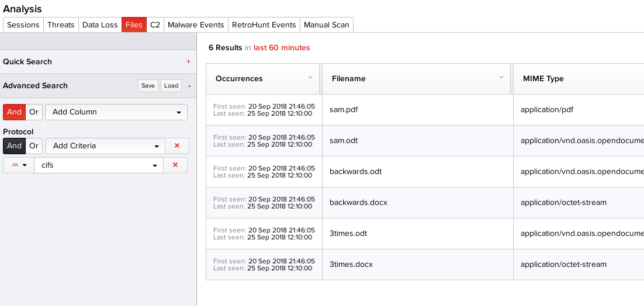Delete the cifs criterion with red X
This screenshot has height=306, width=644.
175,165
